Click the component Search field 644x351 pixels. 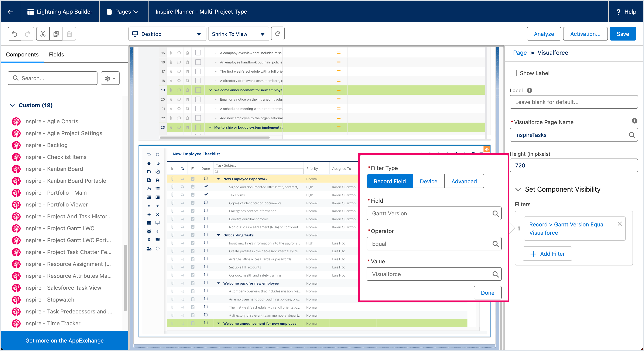coord(52,78)
